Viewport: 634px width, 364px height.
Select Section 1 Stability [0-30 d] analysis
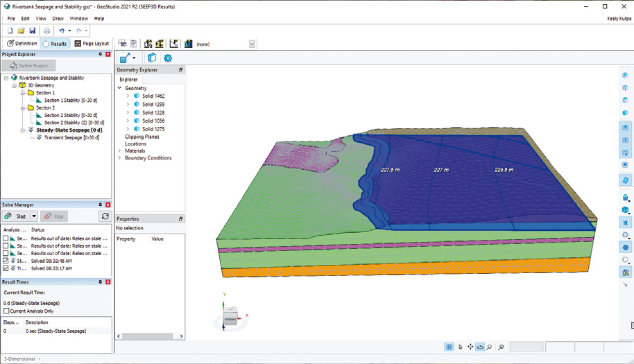(71, 101)
